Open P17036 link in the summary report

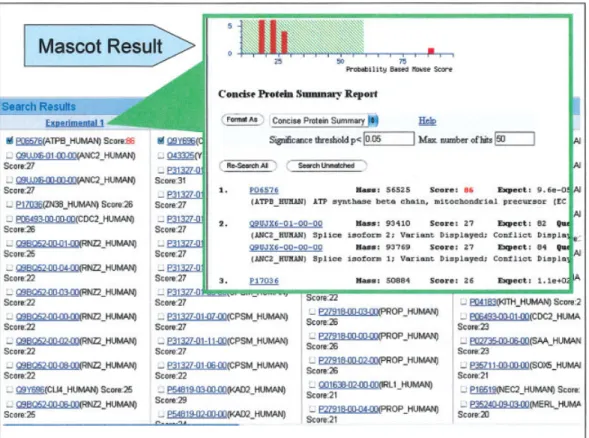click(264, 281)
